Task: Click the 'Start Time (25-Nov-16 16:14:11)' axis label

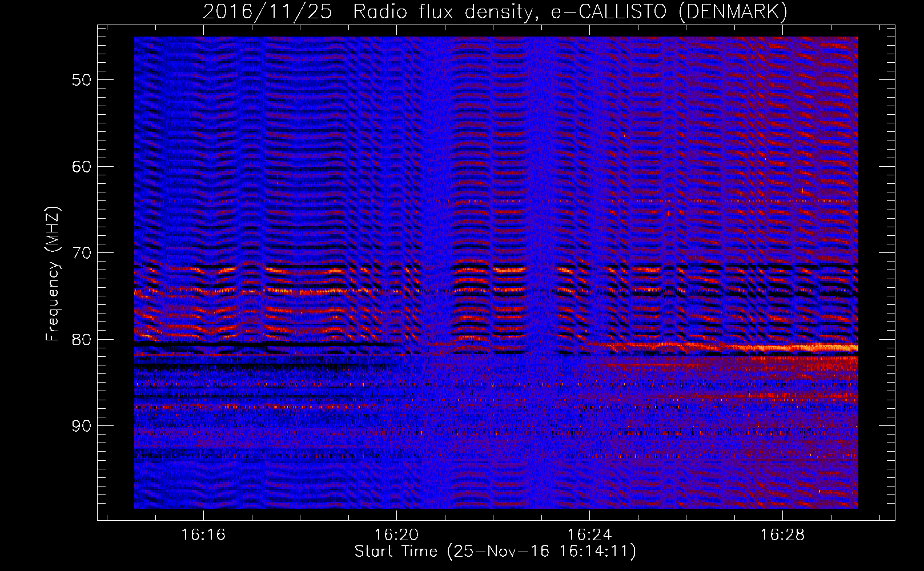Action: point(495,552)
